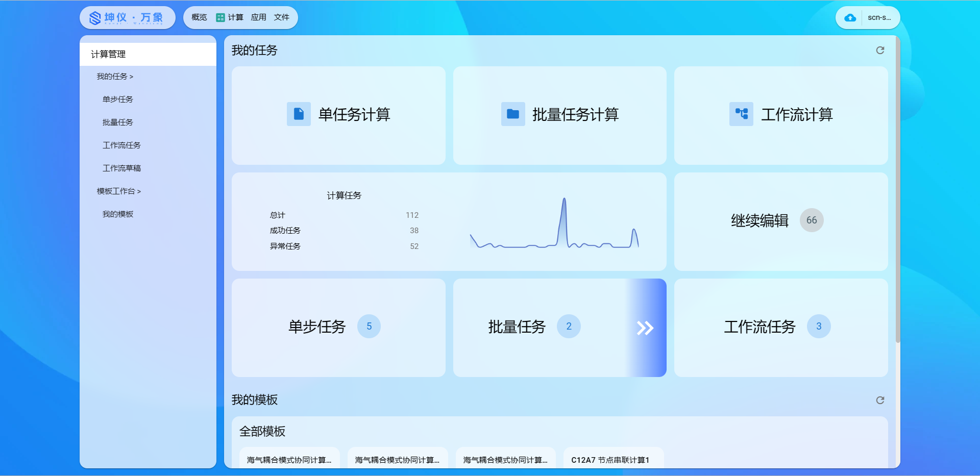Open the 概览 top menu
The width and height of the screenshot is (980, 476).
(199, 17)
